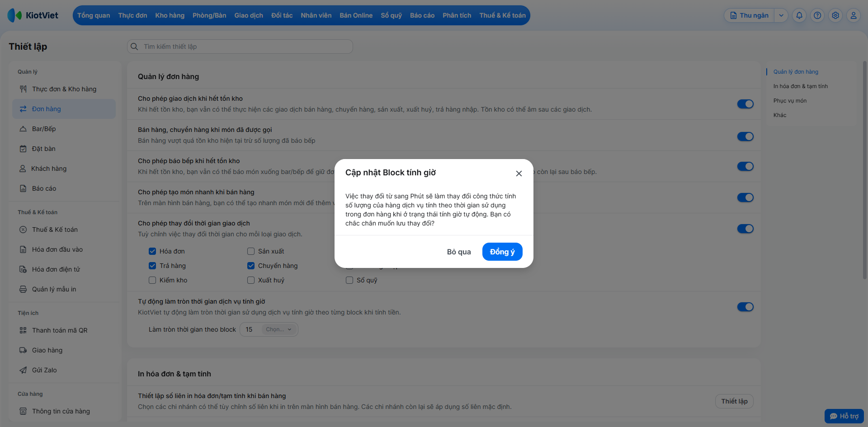Toggle Cho phép tạo món nhanh khi bán hàng
The image size is (868, 427).
click(x=745, y=197)
